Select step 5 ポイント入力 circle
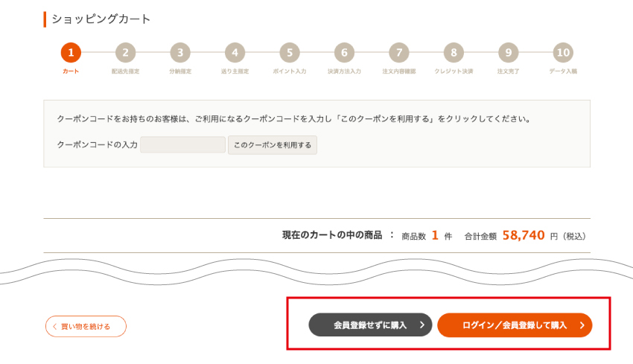The width and height of the screenshot is (633, 364). (x=289, y=53)
